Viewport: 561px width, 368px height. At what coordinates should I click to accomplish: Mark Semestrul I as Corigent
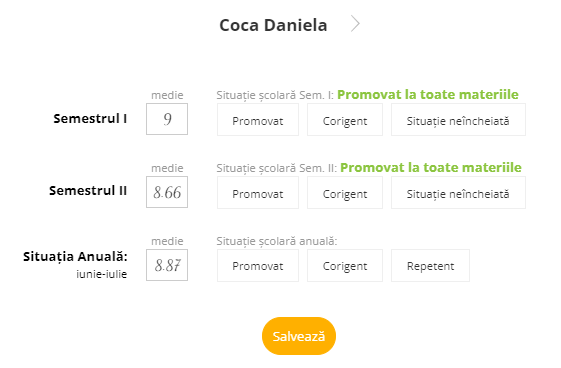(345, 120)
